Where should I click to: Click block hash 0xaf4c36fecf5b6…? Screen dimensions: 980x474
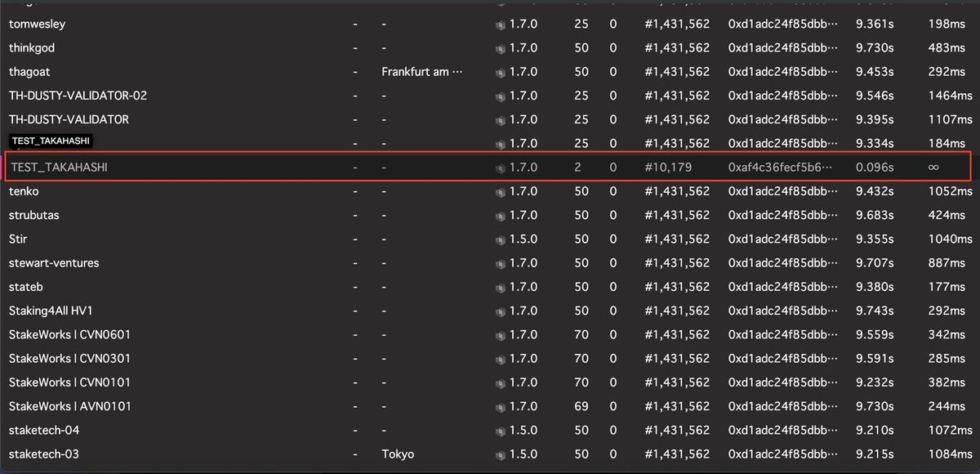[780, 168]
